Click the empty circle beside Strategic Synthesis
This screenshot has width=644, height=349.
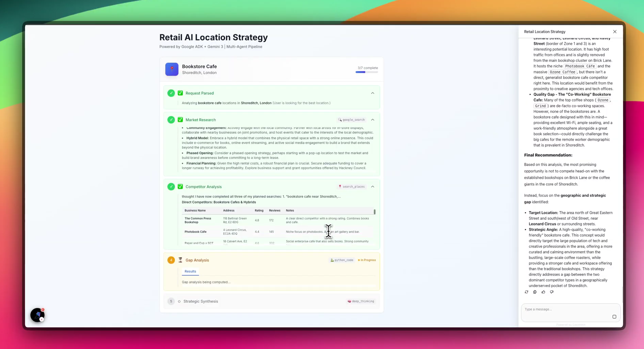(x=179, y=301)
